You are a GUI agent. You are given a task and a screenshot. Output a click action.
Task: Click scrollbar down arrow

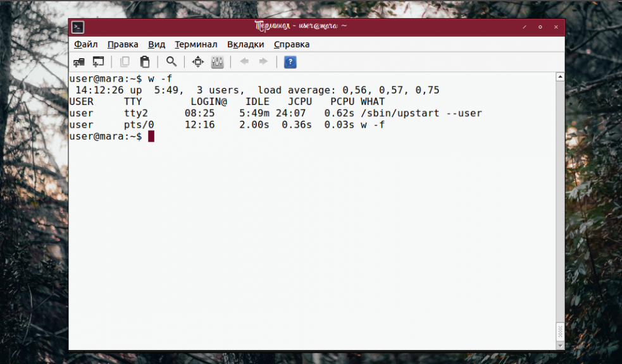point(560,346)
